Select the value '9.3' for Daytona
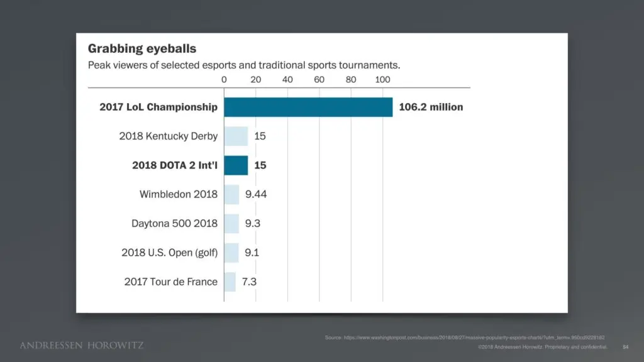The width and height of the screenshot is (644, 362). click(x=253, y=224)
